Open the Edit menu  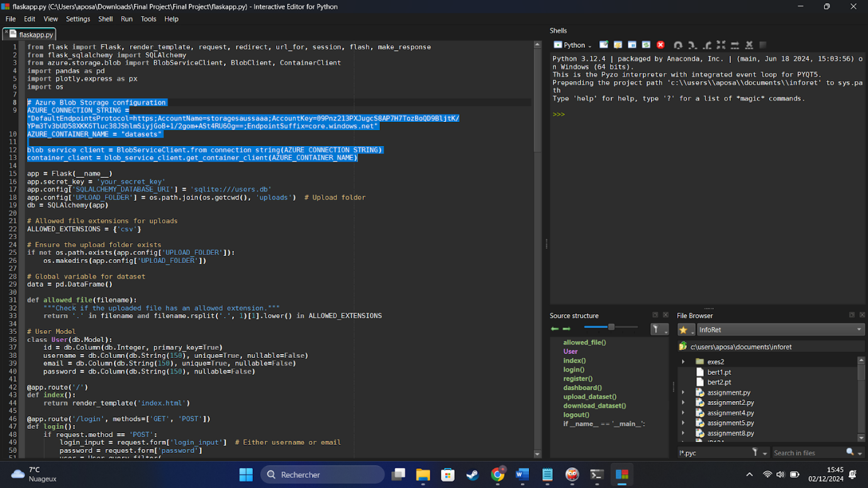30,19
